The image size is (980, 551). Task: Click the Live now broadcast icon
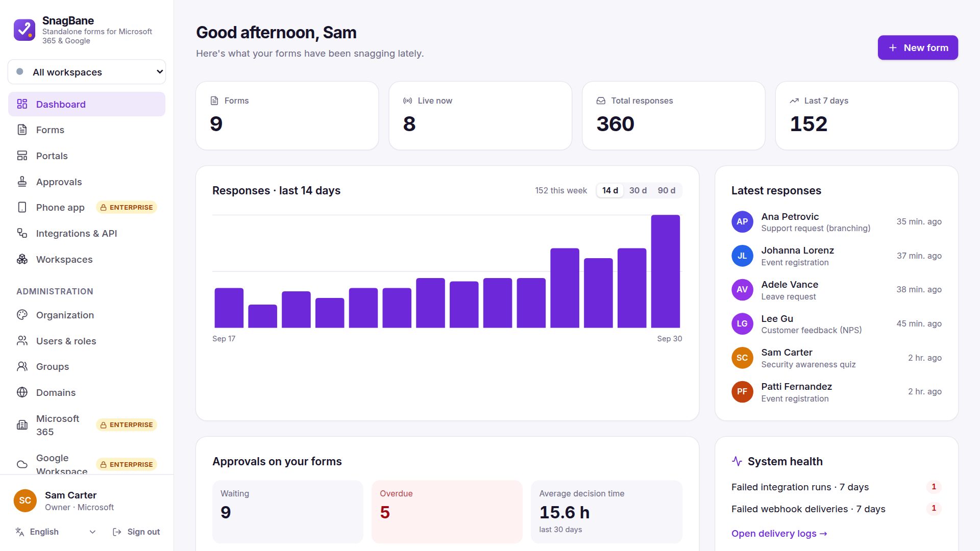[407, 101]
